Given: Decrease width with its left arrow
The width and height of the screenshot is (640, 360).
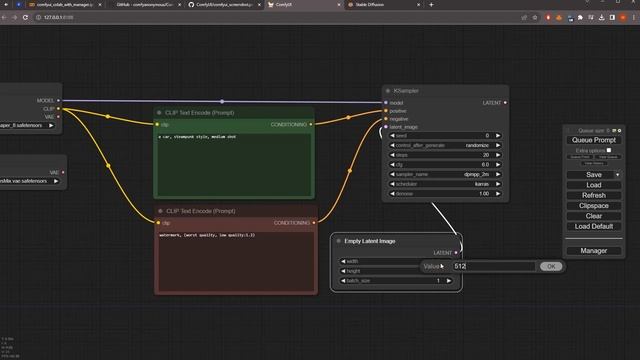Looking at the screenshot, I should (343, 261).
